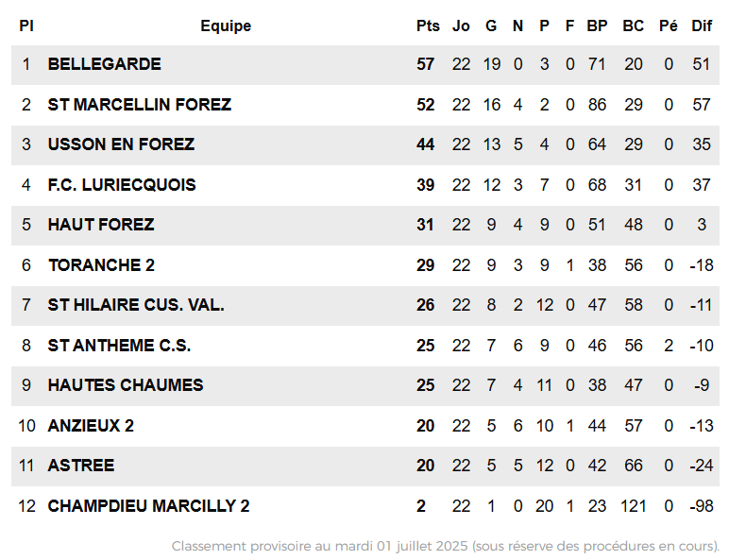Select CHAMPDIEU MARCILLY 2 at the bottom
The width and height of the screenshot is (746, 560).
[x=148, y=506]
